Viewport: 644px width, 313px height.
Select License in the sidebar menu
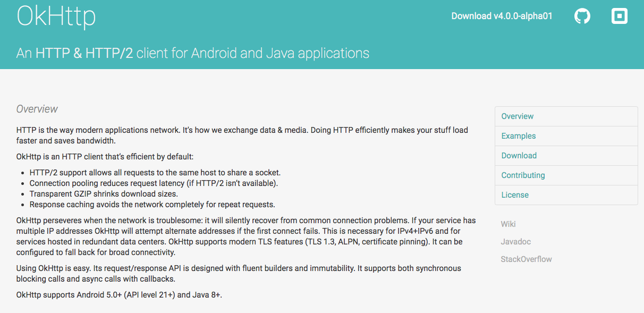pos(566,195)
